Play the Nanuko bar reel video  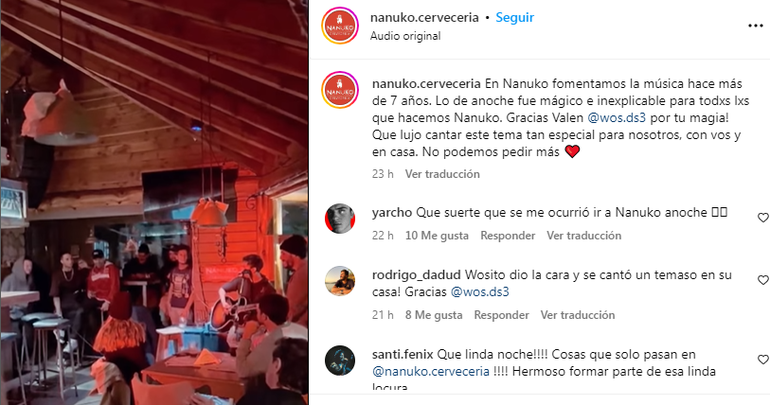tap(154, 202)
